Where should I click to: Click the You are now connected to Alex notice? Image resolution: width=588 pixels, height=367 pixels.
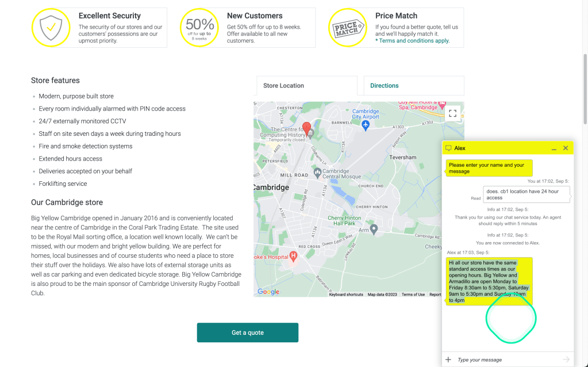point(508,243)
